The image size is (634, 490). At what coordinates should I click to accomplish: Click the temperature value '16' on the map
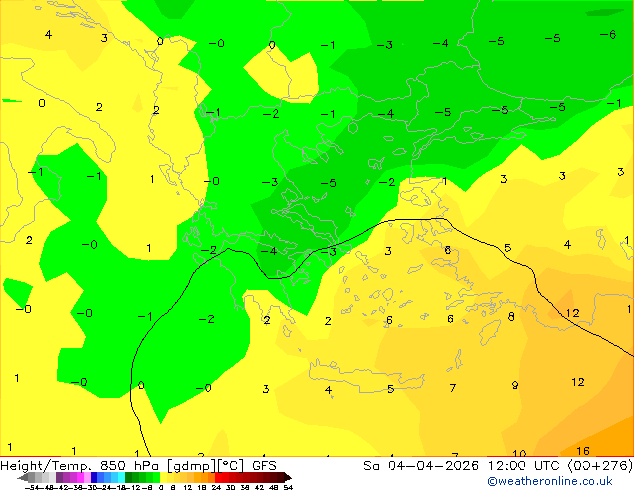point(583,451)
